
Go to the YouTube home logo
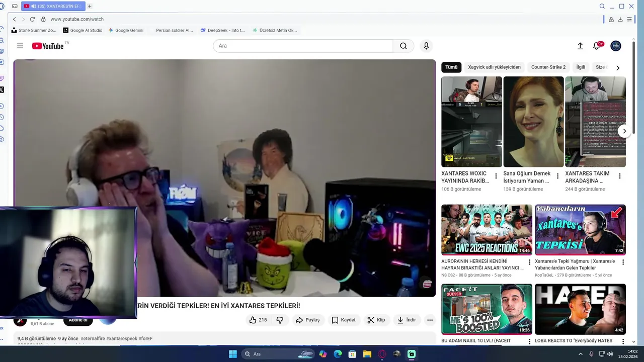point(48,46)
